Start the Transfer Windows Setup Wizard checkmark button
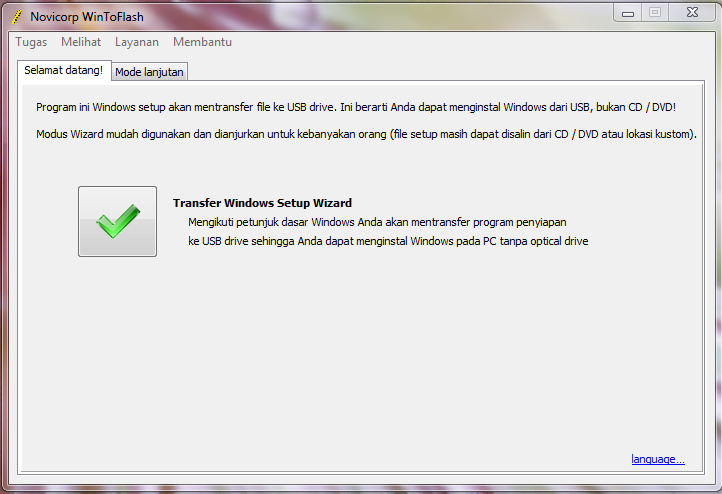The height and width of the screenshot is (494, 722). click(x=117, y=221)
